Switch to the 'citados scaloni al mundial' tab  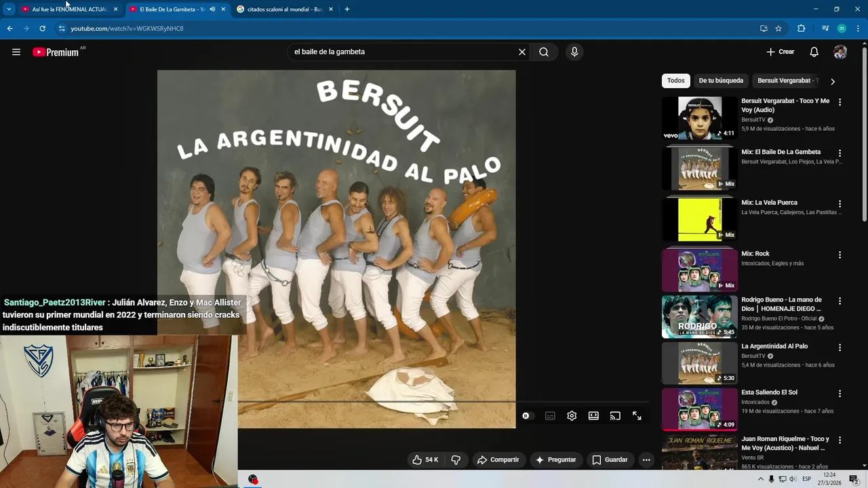283,9
